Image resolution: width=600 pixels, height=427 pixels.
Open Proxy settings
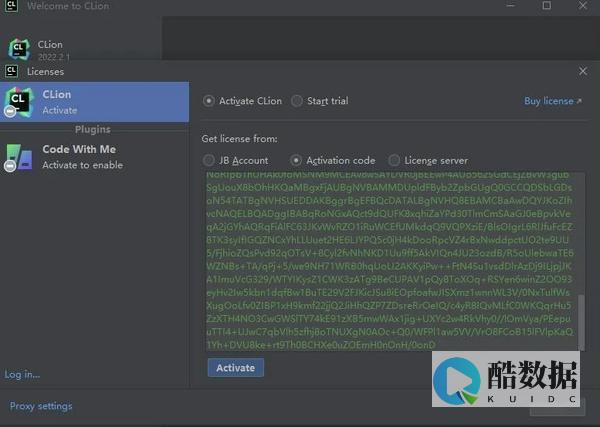(41, 406)
